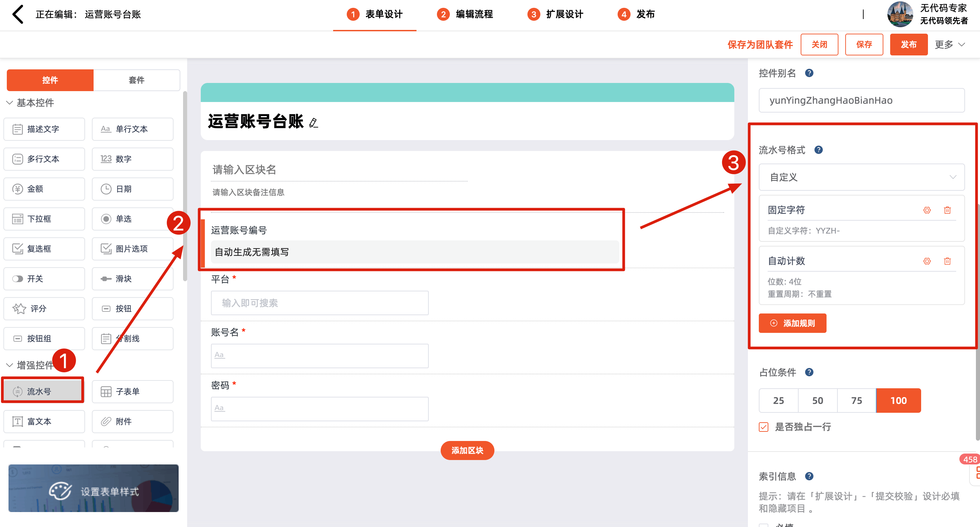
Task: Collapse the 基本控件 section
Action: click(x=10, y=103)
